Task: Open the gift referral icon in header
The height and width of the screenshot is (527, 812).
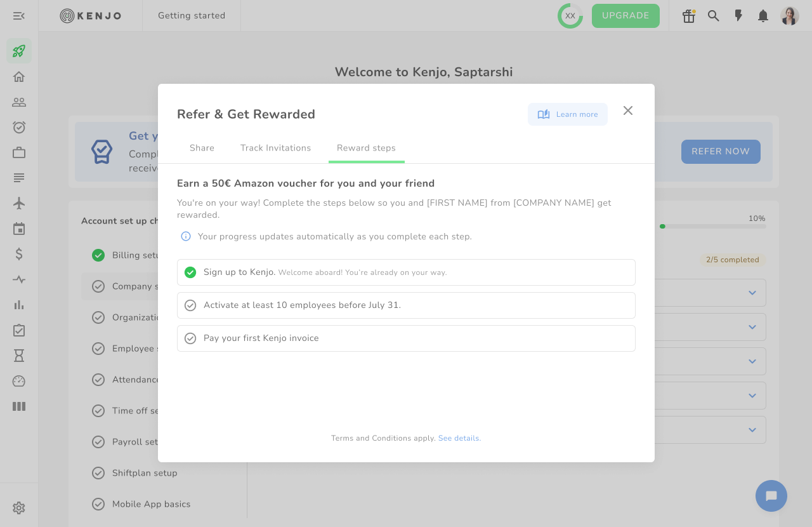Action: [x=689, y=16]
